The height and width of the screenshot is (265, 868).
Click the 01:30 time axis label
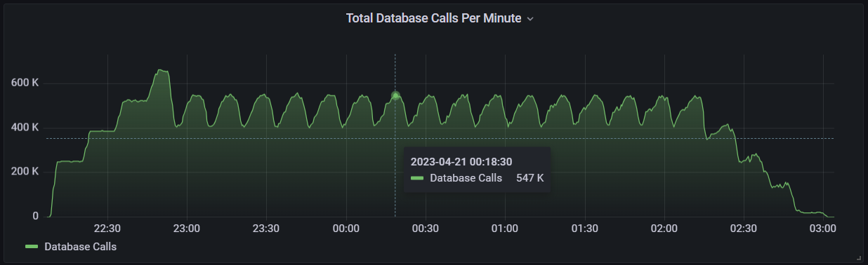[x=584, y=229]
